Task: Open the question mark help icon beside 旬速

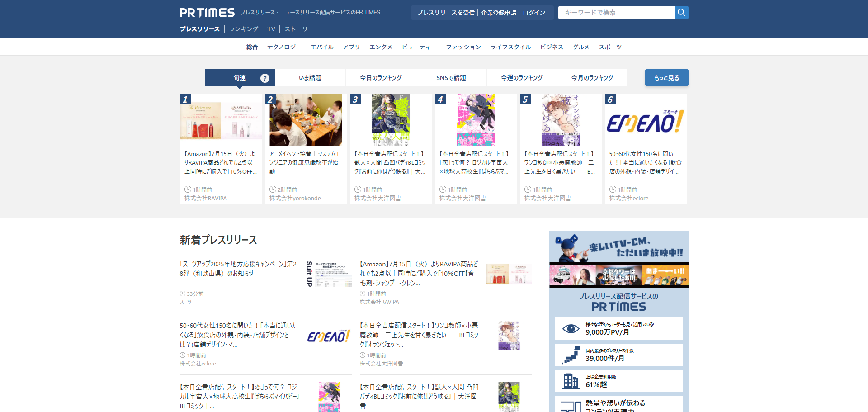Action: 265,78
